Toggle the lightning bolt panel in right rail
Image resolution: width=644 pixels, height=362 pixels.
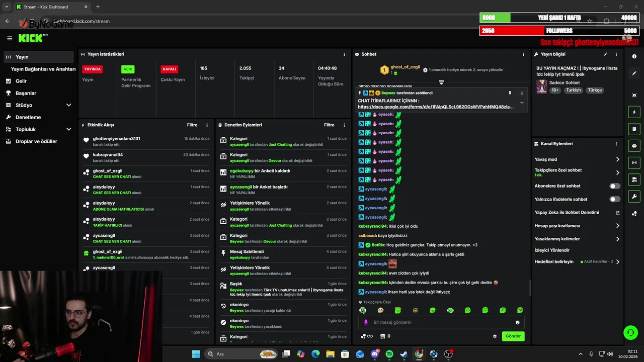[x=634, y=112]
